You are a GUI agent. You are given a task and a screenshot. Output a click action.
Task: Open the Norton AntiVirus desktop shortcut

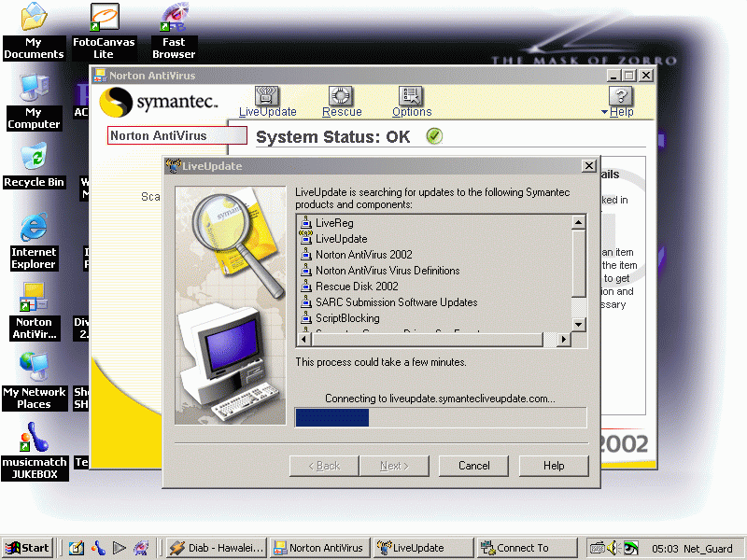[34, 312]
